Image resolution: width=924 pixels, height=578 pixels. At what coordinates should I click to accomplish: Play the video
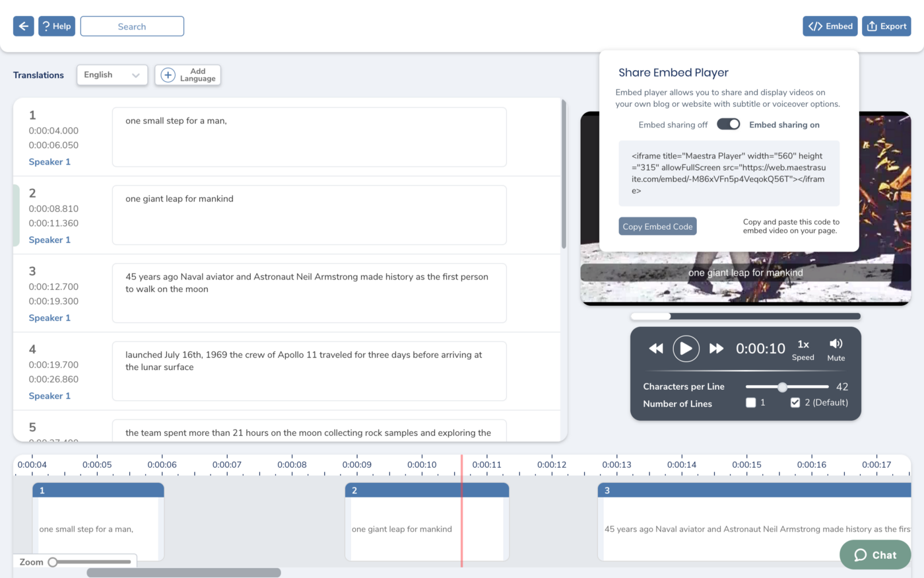coord(686,348)
